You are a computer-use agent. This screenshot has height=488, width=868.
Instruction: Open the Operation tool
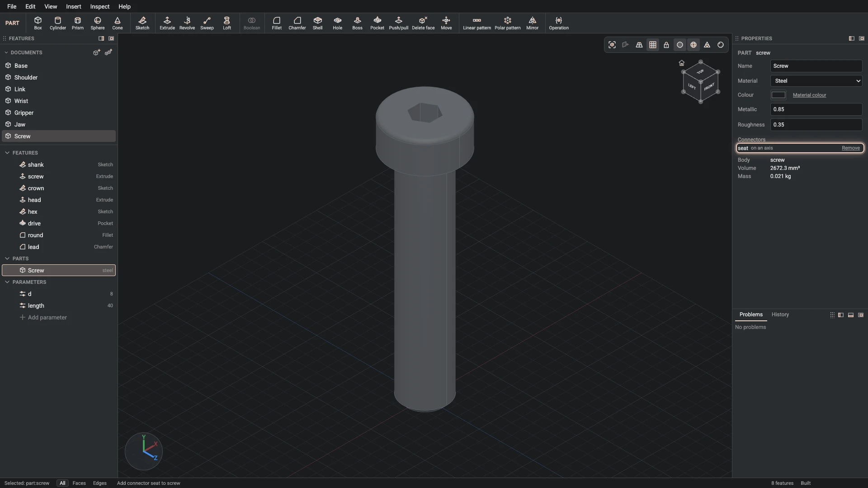tap(559, 23)
